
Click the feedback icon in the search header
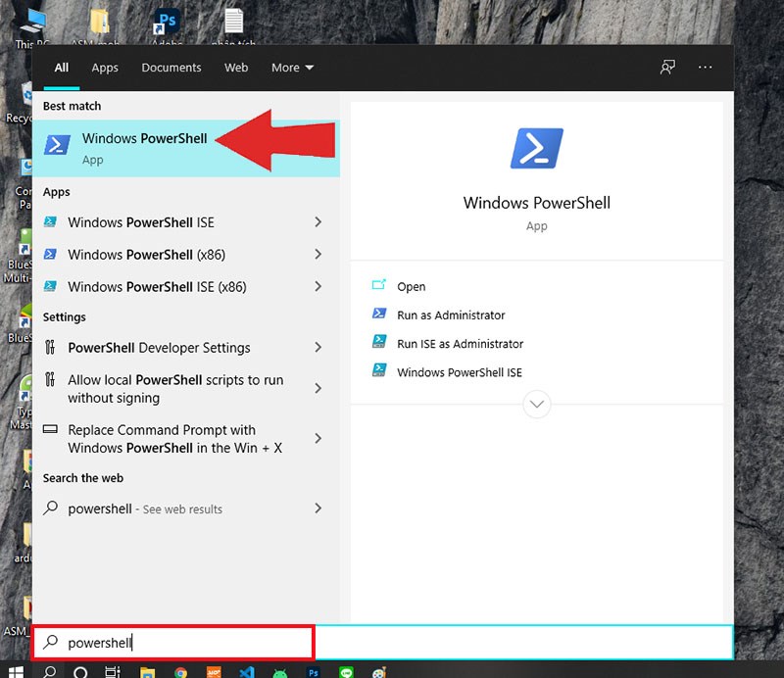click(x=667, y=67)
